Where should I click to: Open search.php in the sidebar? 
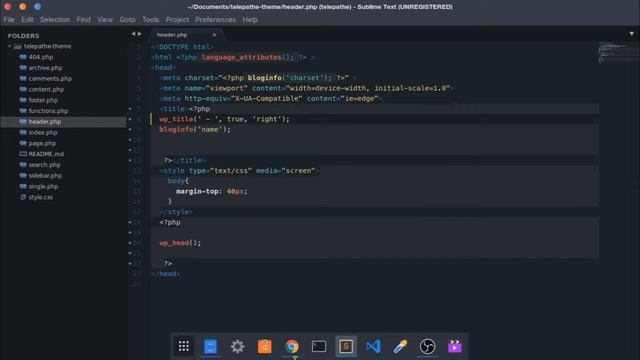click(44, 165)
